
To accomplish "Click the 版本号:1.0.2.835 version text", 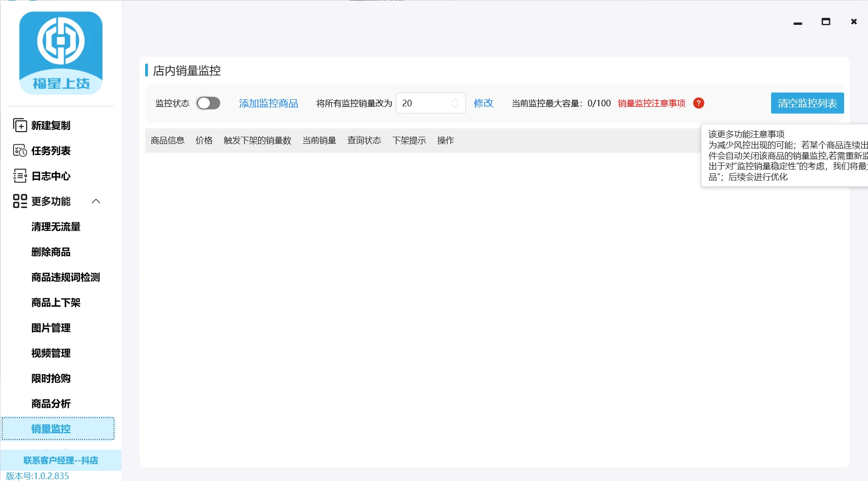I will [37, 476].
